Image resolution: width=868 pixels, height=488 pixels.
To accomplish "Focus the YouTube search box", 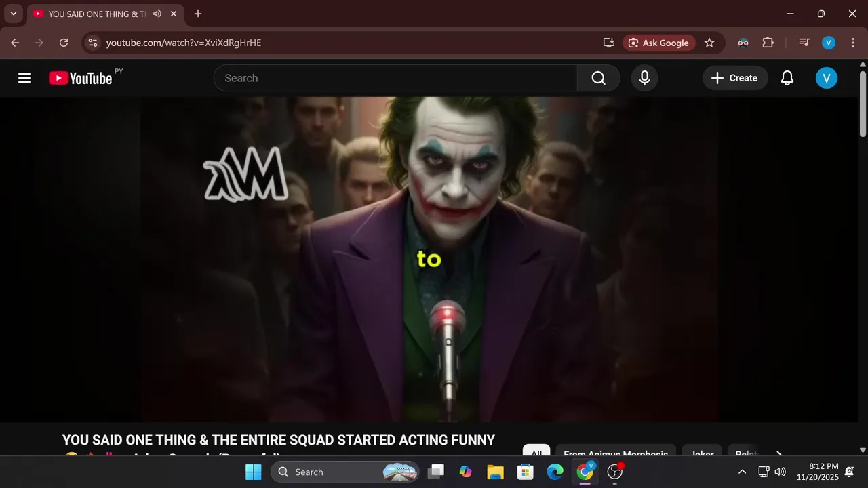I will (396, 78).
